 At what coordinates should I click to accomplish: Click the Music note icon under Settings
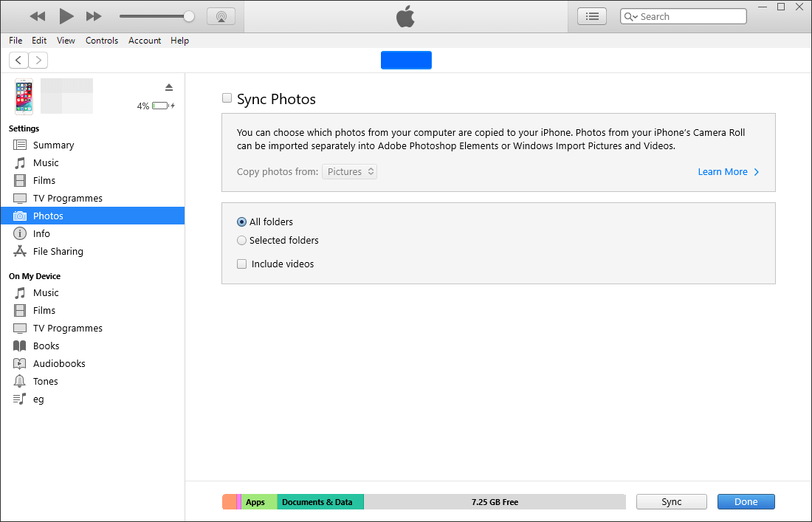click(x=20, y=162)
